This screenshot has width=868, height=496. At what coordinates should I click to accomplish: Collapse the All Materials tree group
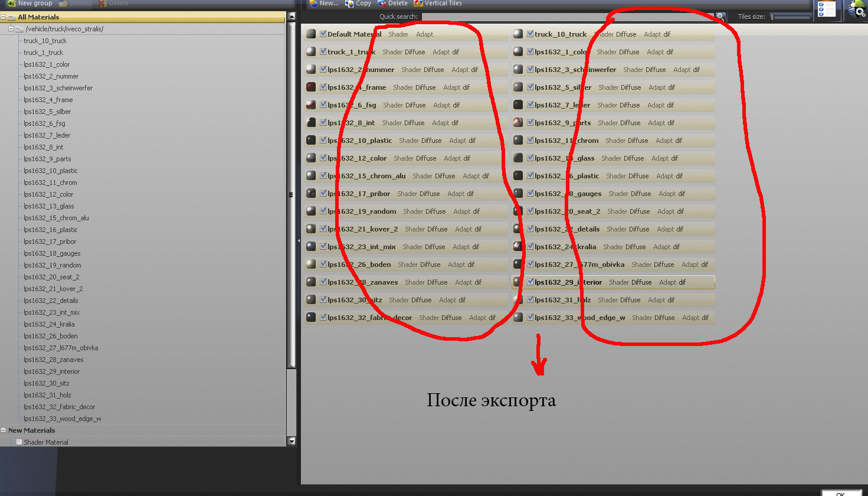click(x=4, y=17)
